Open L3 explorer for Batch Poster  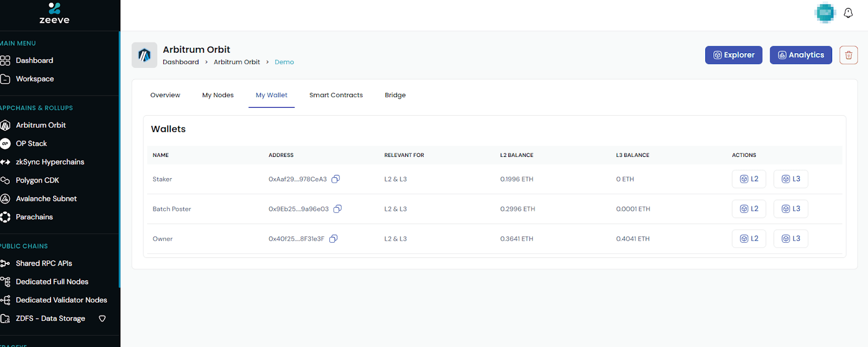[x=791, y=209]
